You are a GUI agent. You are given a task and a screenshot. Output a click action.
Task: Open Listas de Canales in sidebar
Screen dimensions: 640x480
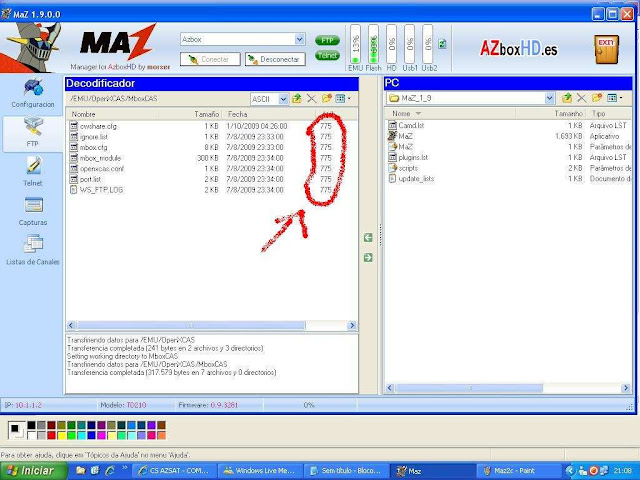click(33, 249)
